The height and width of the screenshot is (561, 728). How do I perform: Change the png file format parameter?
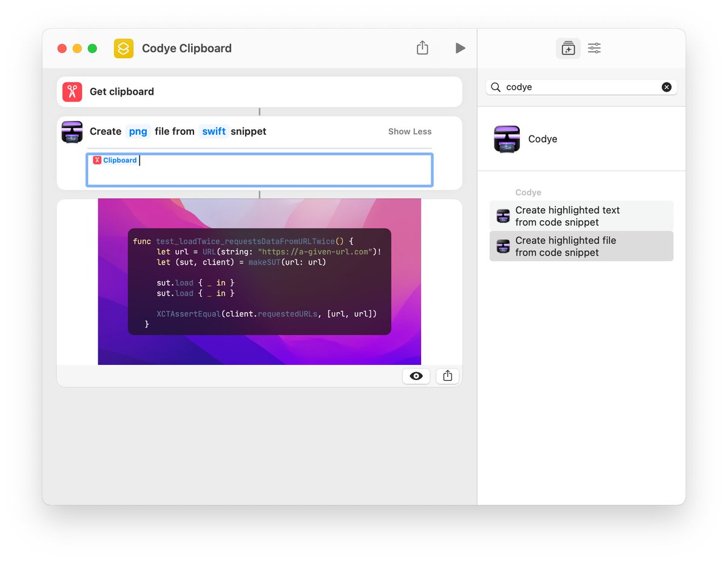pyautogui.click(x=138, y=132)
